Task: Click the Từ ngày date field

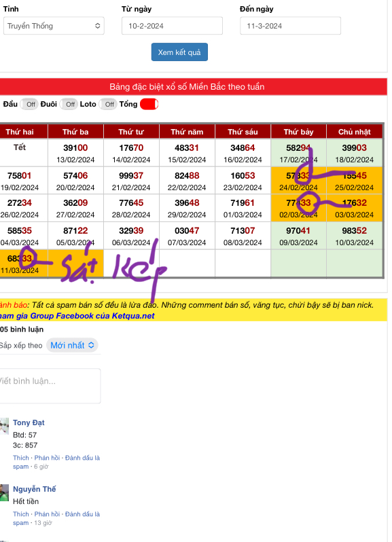Action: click(172, 26)
